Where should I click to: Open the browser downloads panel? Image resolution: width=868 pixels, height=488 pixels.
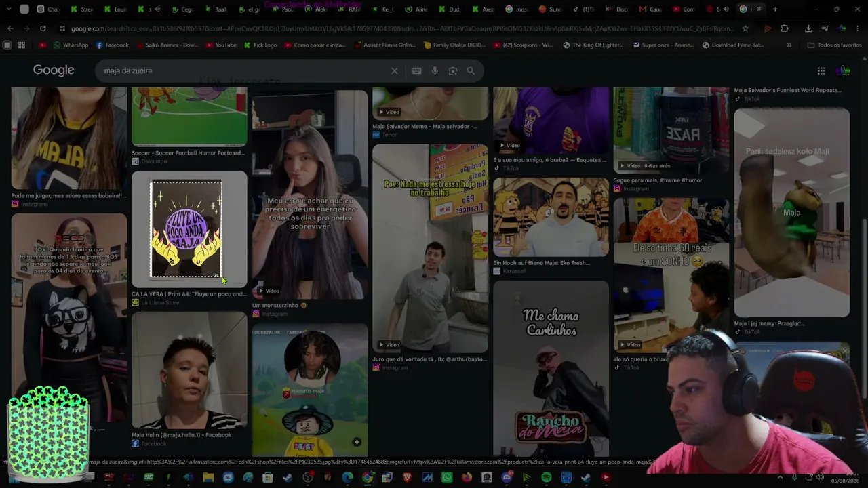pos(808,28)
